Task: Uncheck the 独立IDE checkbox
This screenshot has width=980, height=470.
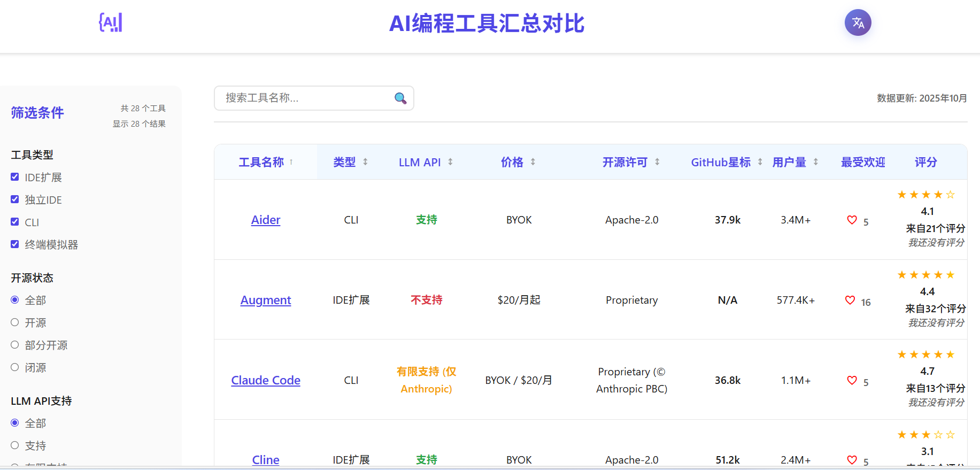Action: pos(15,199)
